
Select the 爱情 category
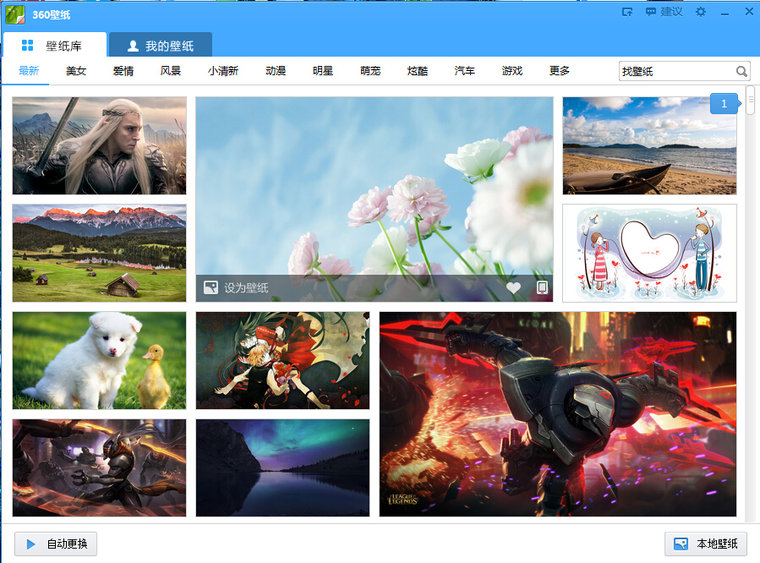[x=123, y=71]
